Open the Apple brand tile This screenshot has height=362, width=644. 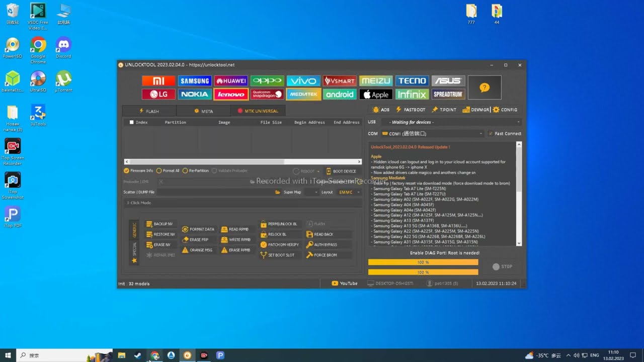click(376, 95)
